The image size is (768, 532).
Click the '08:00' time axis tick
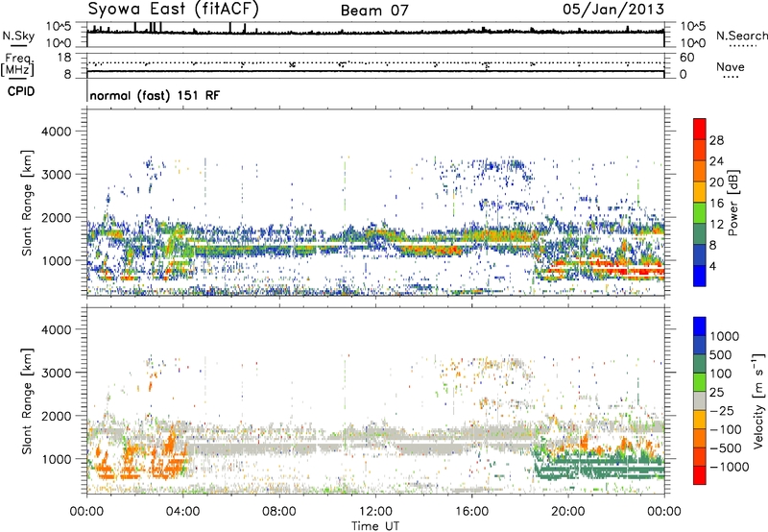(x=278, y=512)
